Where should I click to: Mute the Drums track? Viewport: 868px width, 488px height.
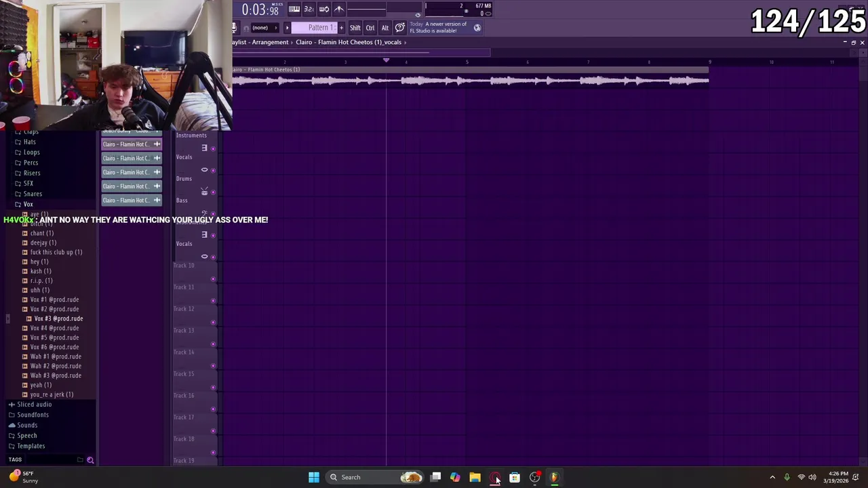tap(213, 192)
